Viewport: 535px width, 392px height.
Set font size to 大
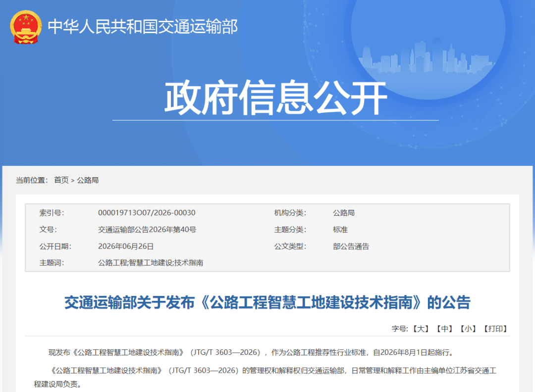click(421, 329)
